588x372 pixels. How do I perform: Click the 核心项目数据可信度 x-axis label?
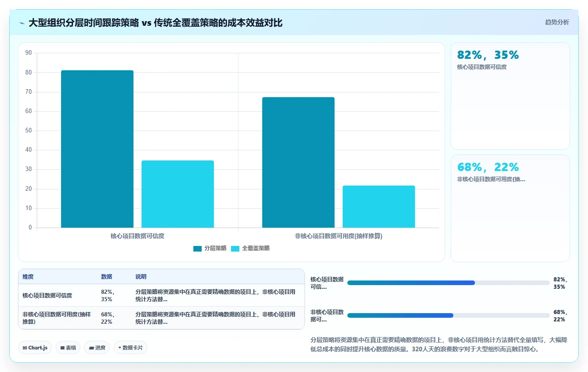pos(137,236)
